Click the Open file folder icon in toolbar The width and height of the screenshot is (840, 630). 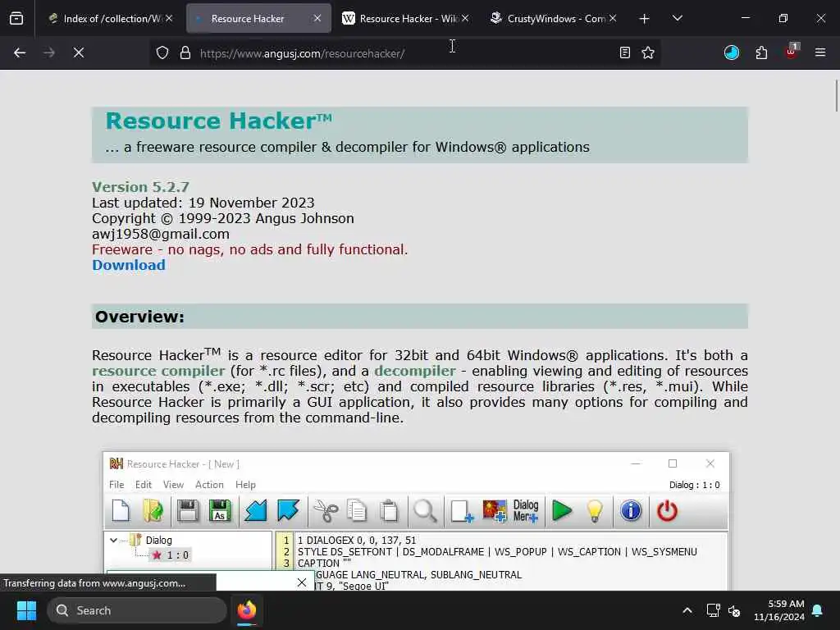pyautogui.click(x=153, y=510)
